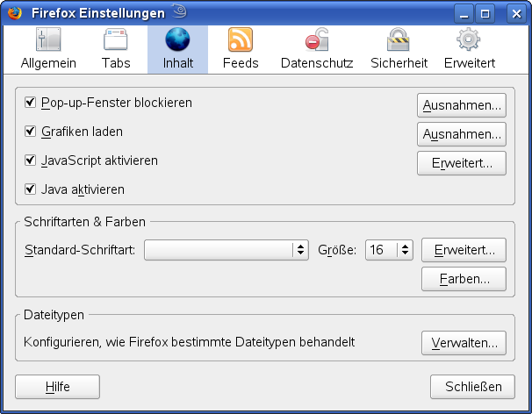Expand the Standard-Schriftart dropdown
The width and height of the screenshot is (532, 414).
tap(226, 250)
